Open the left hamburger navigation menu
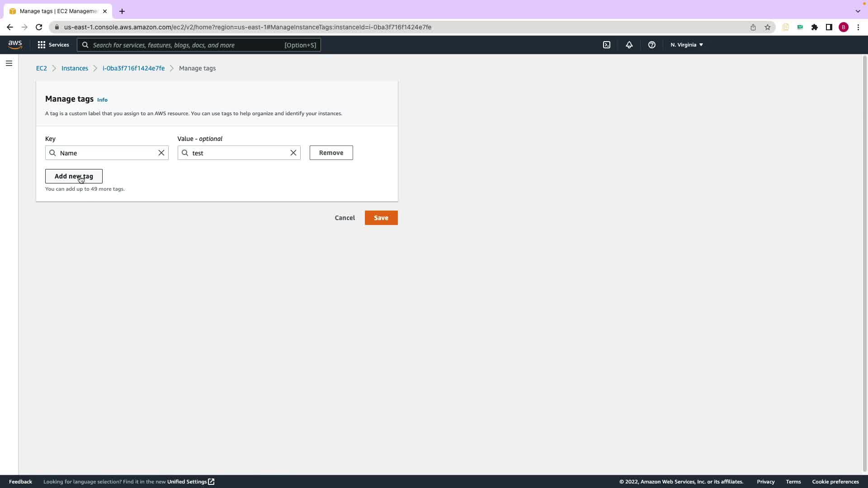 [9, 63]
